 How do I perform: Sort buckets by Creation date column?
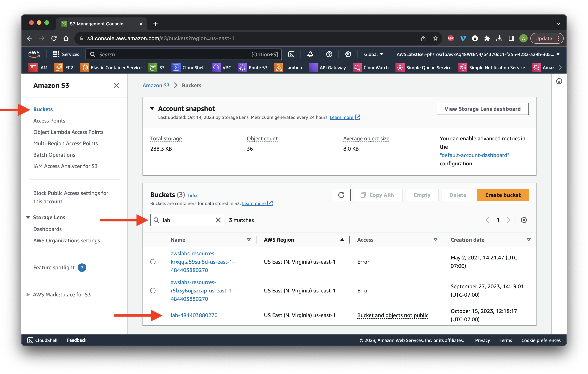click(528, 240)
